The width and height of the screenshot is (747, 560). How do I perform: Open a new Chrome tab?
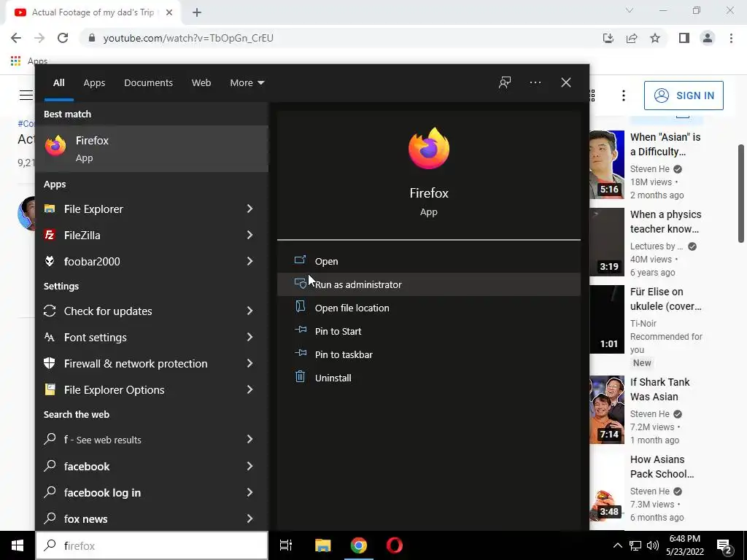(197, 13)
